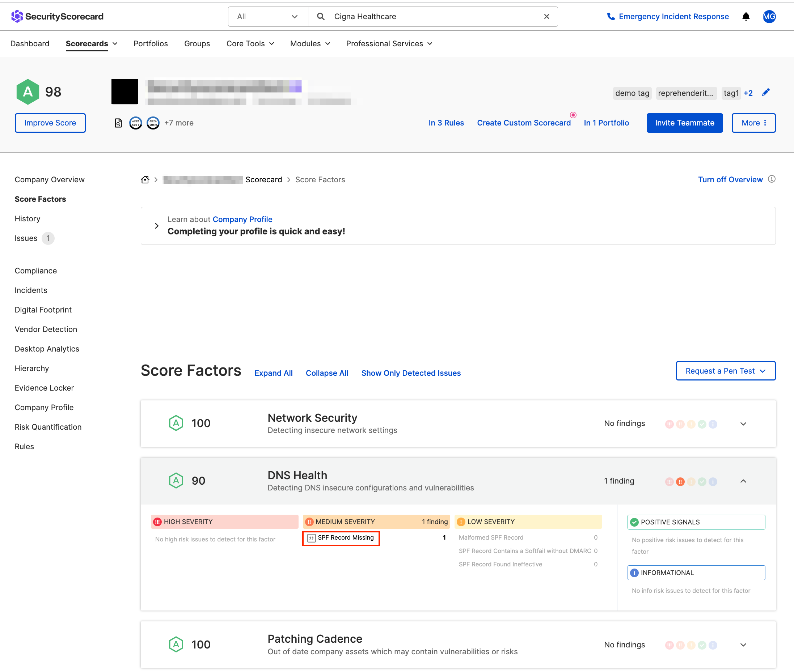Turn off Overview toggle link
Viewport: 794px width, 672px height.
coord(730,179)
